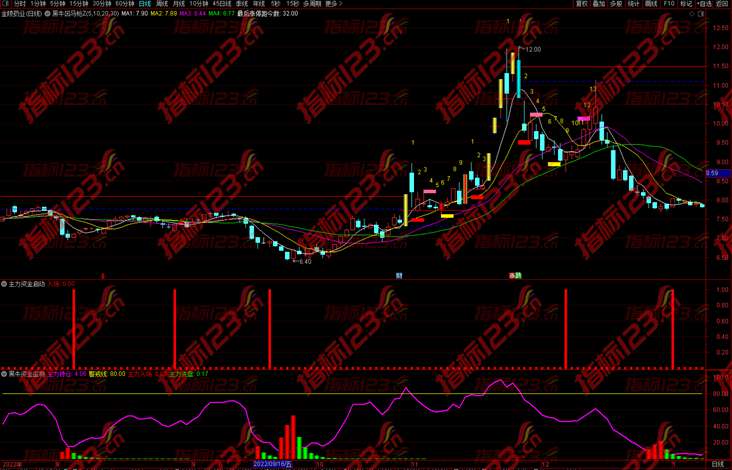732x470 pixels.
Task: Switch to the 1分钟 period tab
Action: [x=37, y=4]
